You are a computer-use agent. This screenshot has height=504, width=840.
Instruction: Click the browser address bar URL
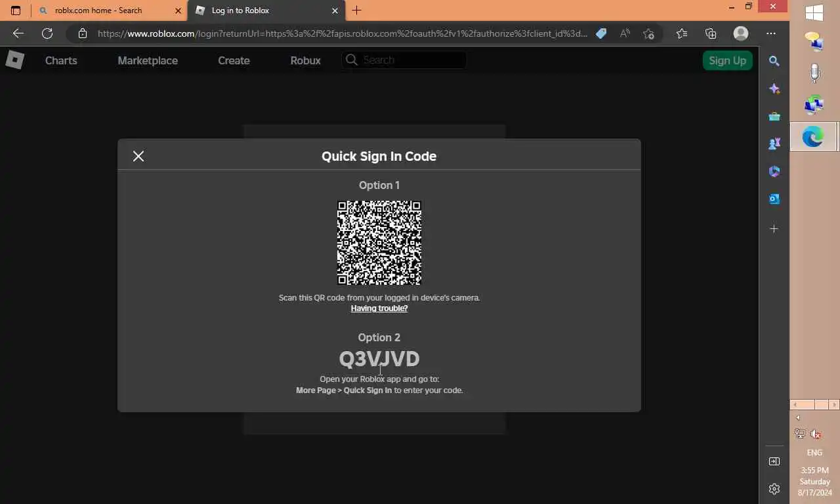(x=343, y=33)
